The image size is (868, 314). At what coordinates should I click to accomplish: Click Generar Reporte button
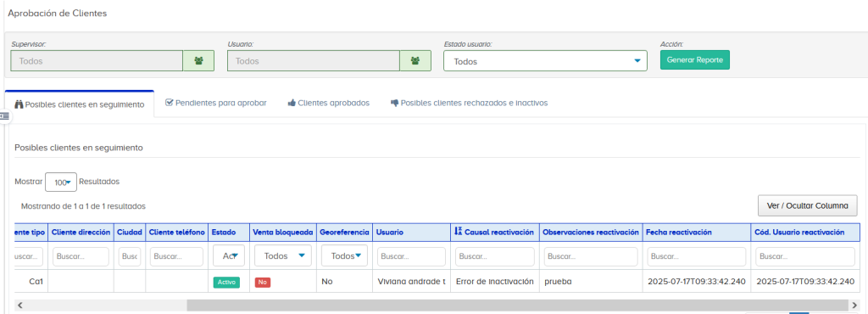(695, 59)
